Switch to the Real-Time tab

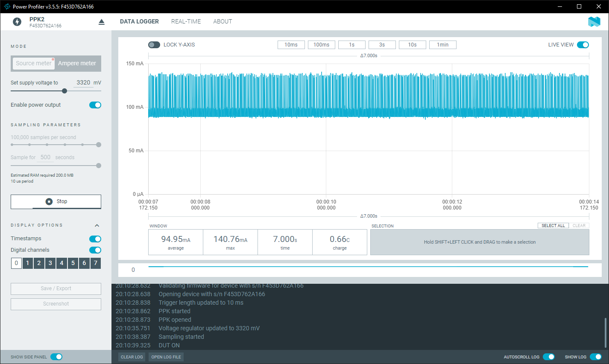coord(186,21)
